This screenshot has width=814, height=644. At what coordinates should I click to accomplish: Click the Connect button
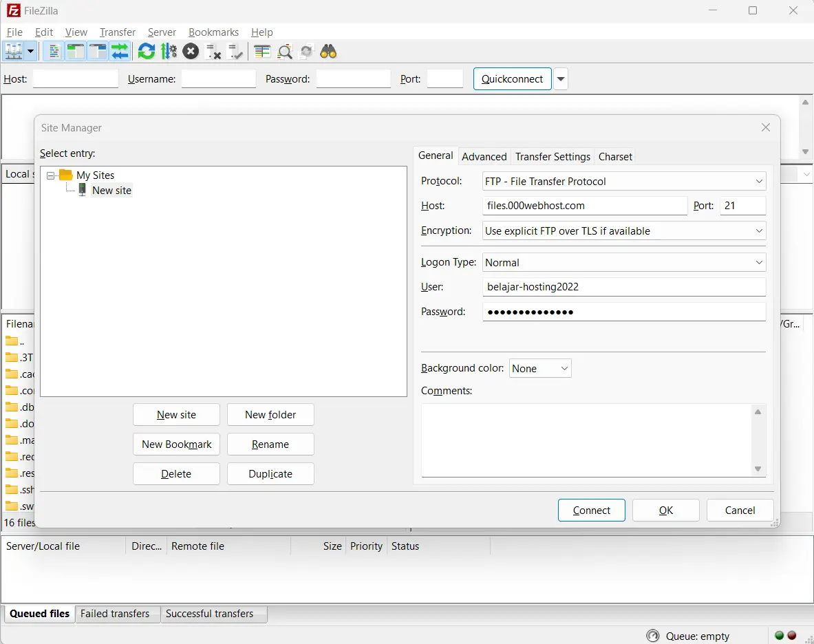pyautogui.click(x=591, y=511)
